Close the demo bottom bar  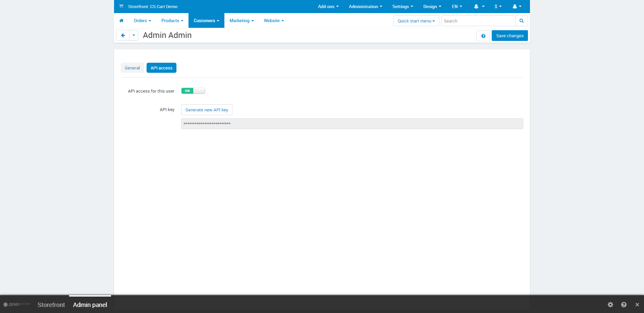pos(637,305)
